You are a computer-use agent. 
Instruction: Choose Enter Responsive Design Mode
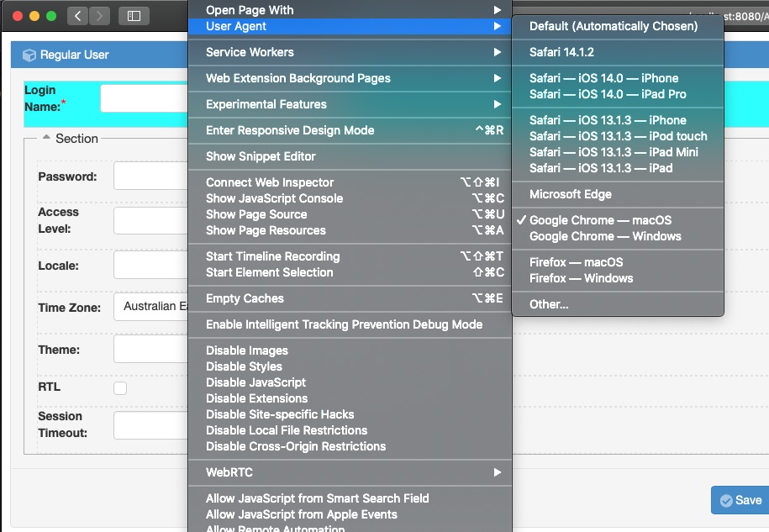[x=350, y=130]
